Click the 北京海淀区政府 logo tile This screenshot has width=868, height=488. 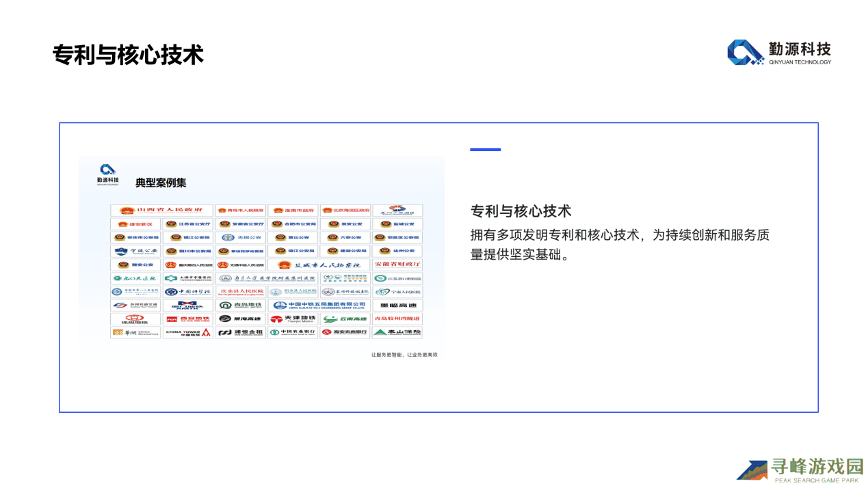coord(345,211)
